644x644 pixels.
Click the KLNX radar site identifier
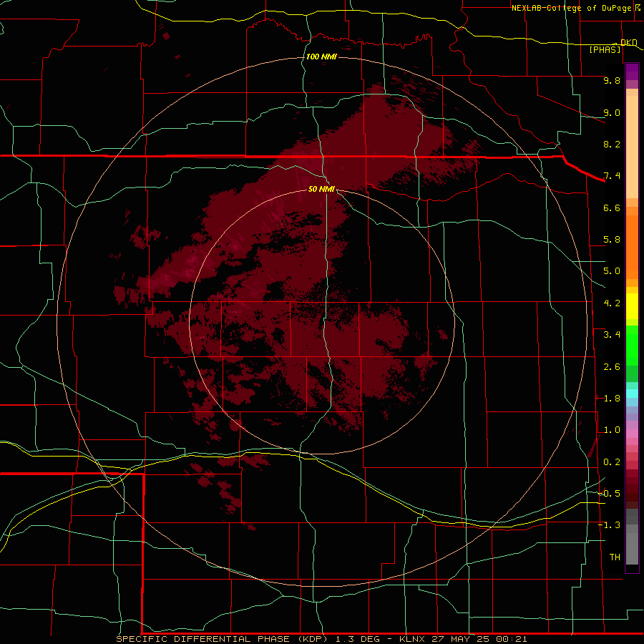[413, 639]
